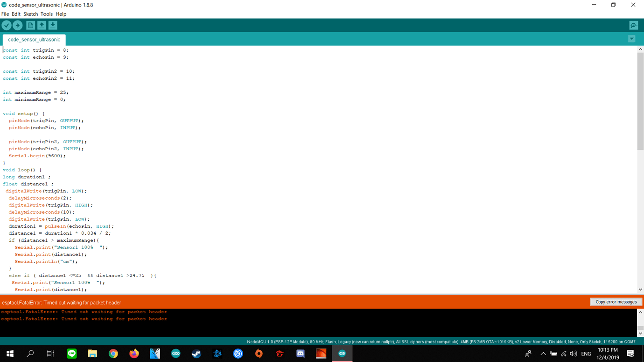Click the 'void setup() {' line

(x=24, y=114)
